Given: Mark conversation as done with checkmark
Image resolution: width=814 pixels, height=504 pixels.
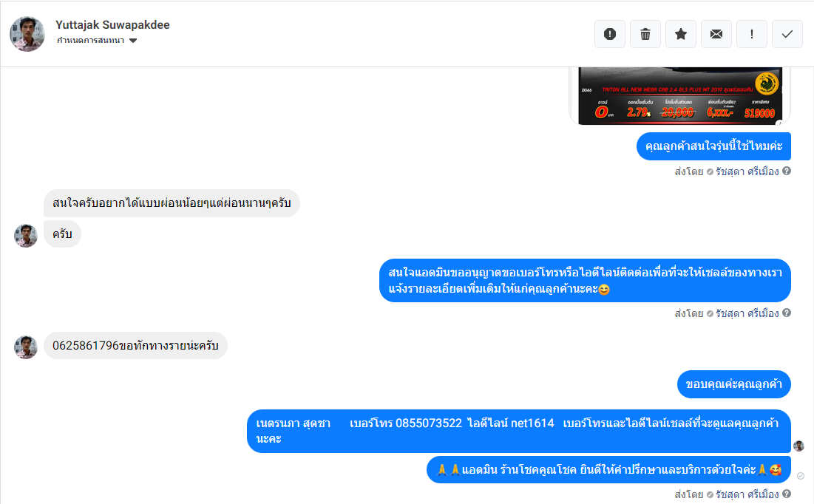Looking at the screenshot, I should (787, 34).
